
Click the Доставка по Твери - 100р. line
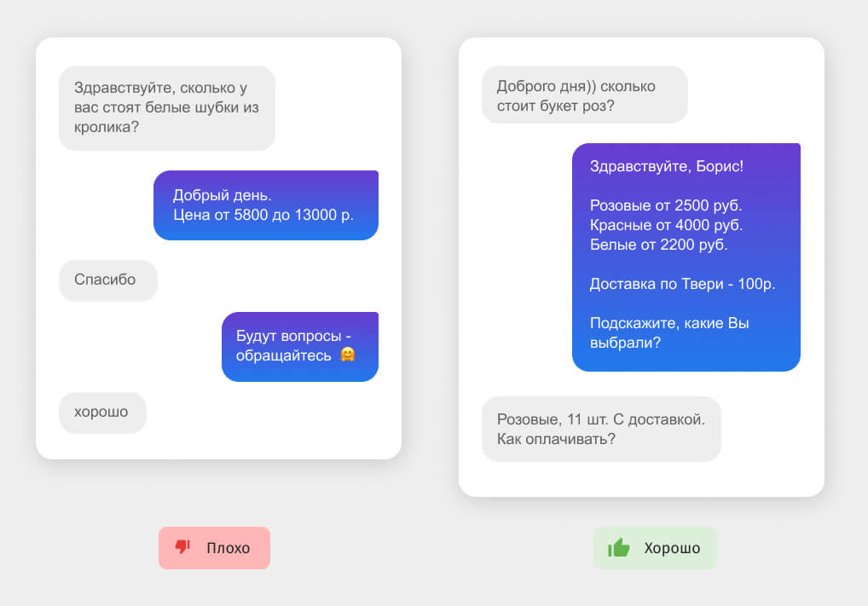tap(683, 284)
